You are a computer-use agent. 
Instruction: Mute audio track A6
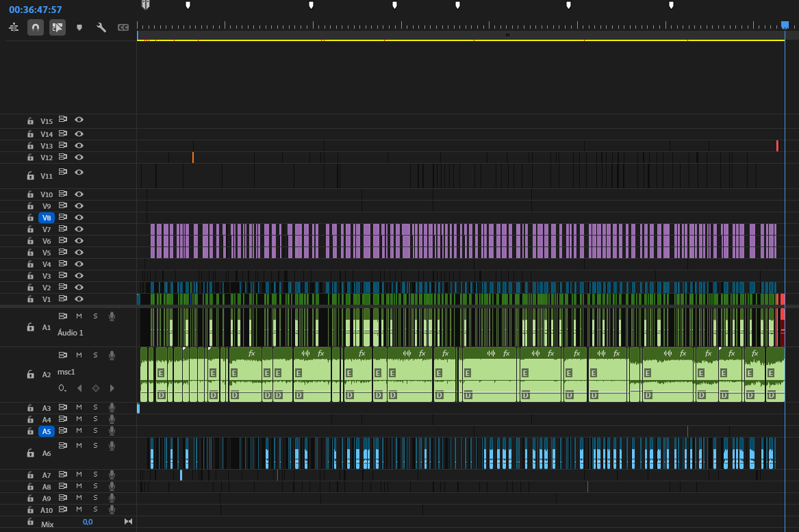[x=79, y=445]
